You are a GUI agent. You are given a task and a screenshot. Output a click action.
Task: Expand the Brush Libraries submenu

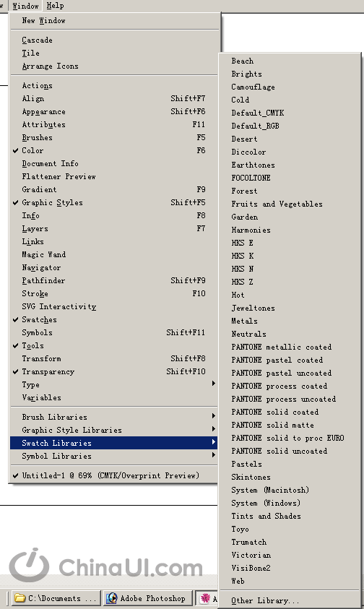click(114, 417)
